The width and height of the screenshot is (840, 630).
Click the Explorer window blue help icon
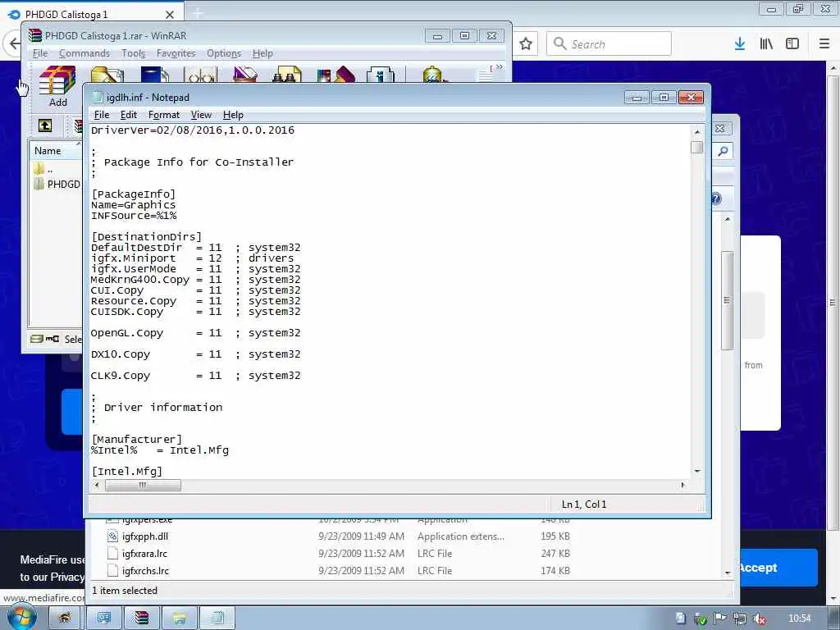coord(717,199)
